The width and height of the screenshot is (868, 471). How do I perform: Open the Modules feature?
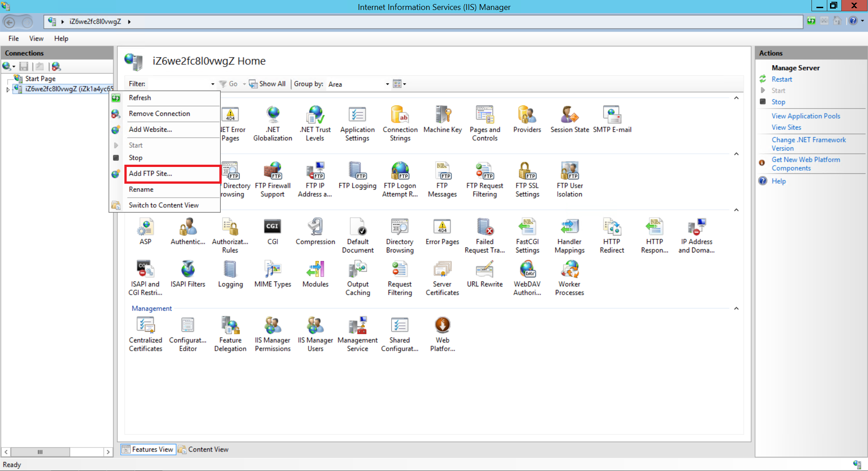click(x=315, y=274)
